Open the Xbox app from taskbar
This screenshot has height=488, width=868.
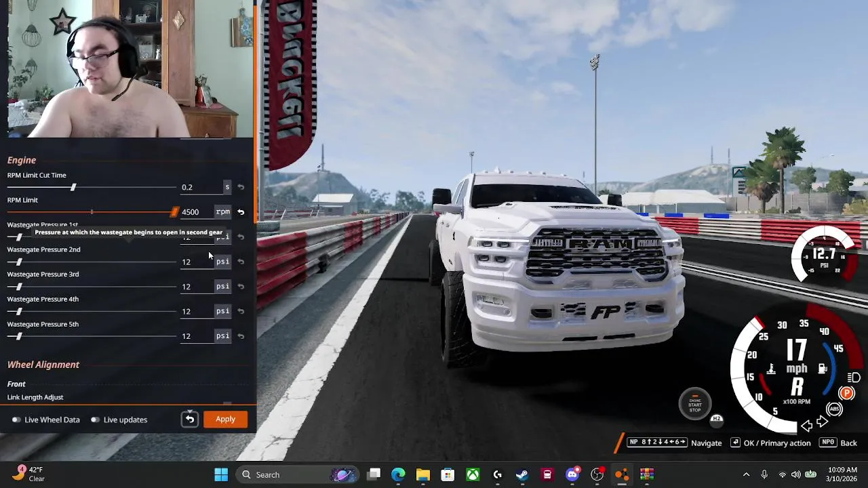(x=473, y=474)
